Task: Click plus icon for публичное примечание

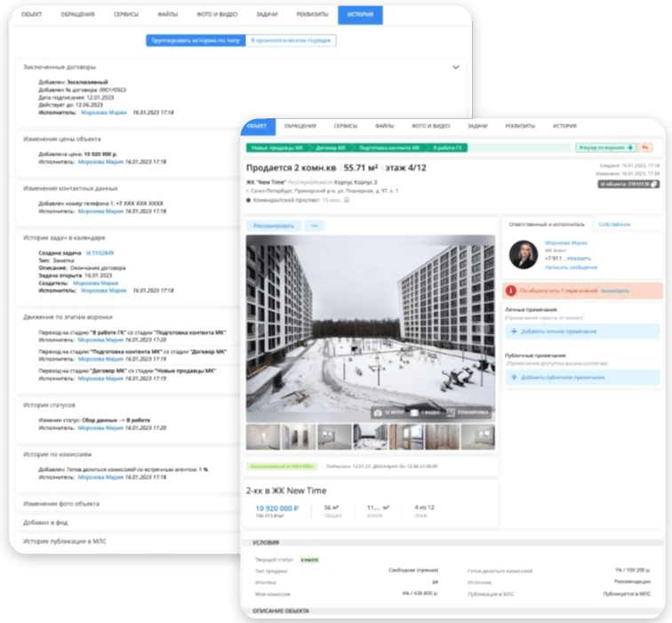Action: point(514,377)
